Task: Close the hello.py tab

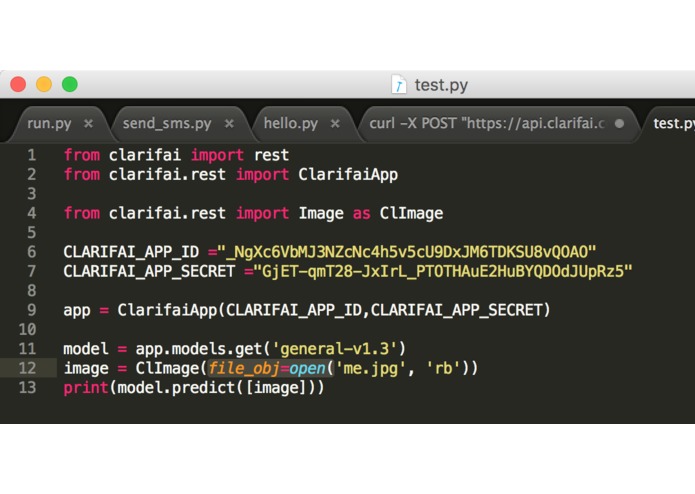Action: coord(335,123)
